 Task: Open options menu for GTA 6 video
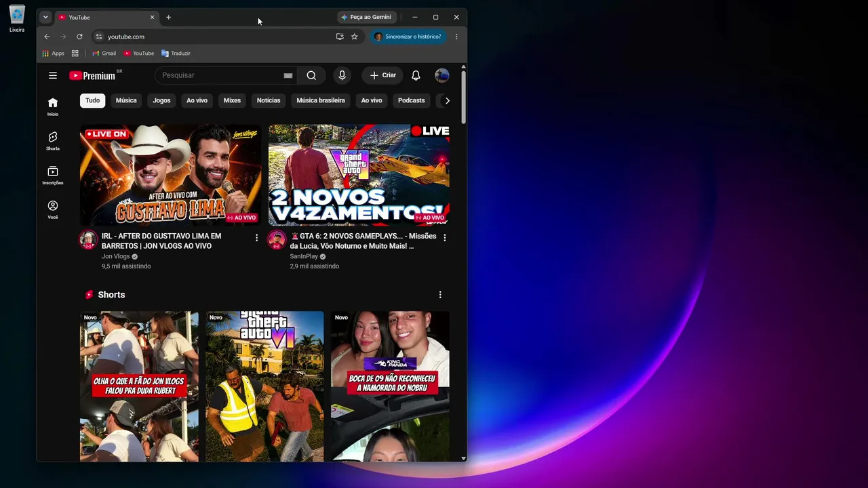point(445,238)
